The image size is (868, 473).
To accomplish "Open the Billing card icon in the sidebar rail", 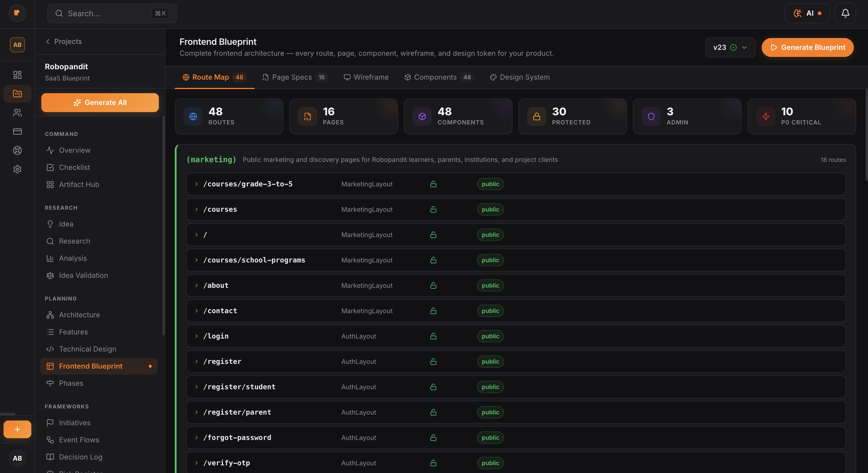I will (x=17, y=131).
